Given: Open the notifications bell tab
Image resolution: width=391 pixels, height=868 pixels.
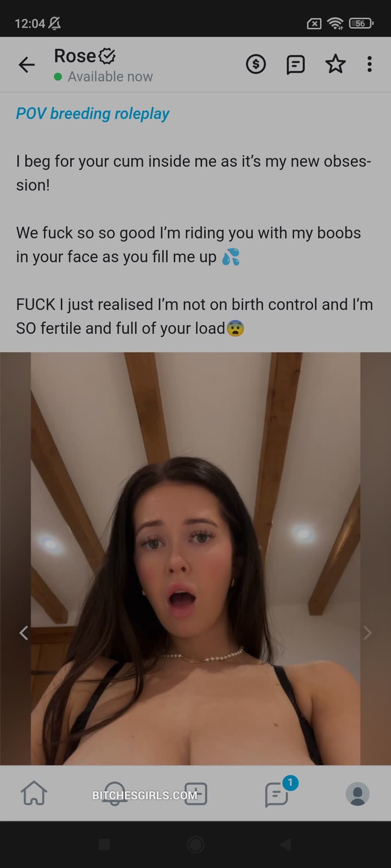Looking at the screenshot, I should [114, 794].
